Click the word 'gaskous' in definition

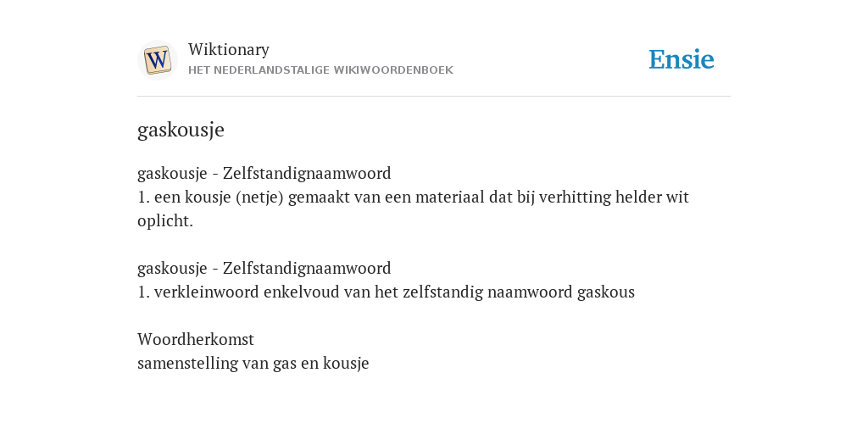pos(605,292)
